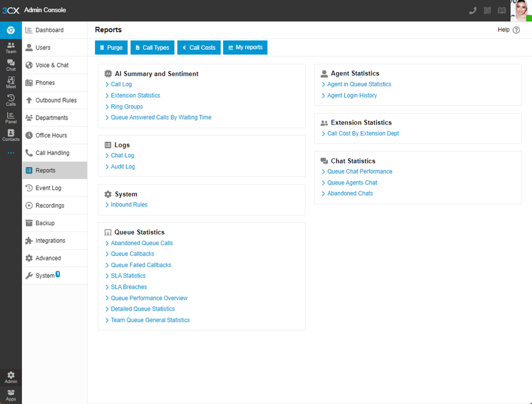The image size is (532, 404).
Task: Select the Panel icon in left rail
Action: pyautogui.click(x=11, y=117)
